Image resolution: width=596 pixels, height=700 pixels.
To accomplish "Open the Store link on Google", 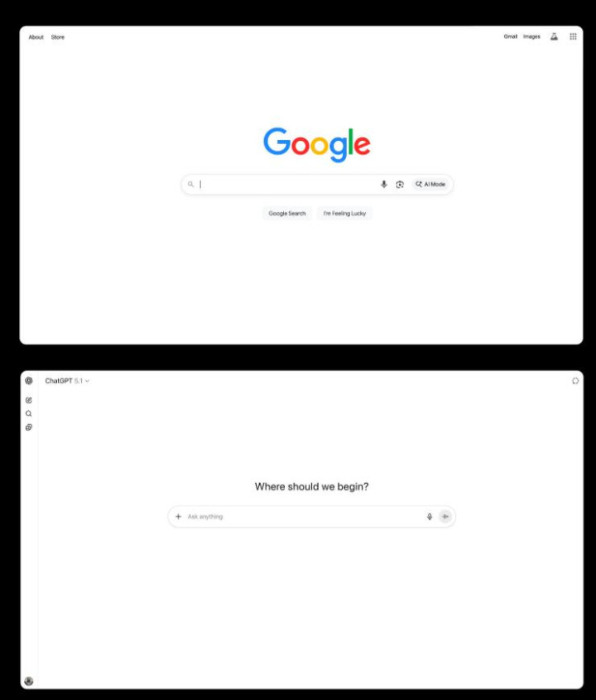I will (x=58, y=37).
